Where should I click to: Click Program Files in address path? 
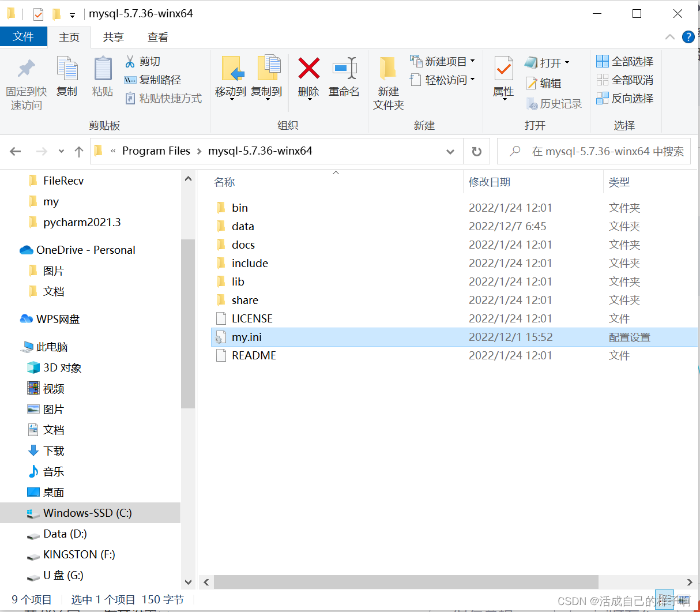coord(156,151)
